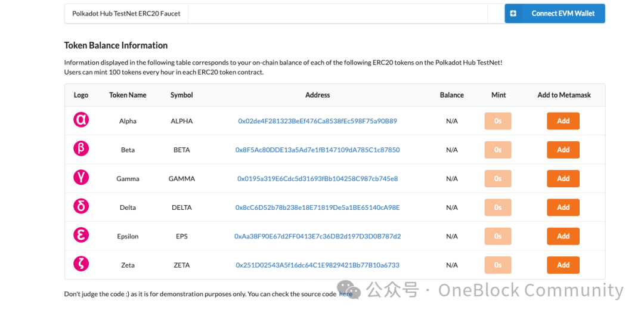Click the Epsilon token logo icon
This screenshot has width=644, height=316.
[x=81, y=235]
